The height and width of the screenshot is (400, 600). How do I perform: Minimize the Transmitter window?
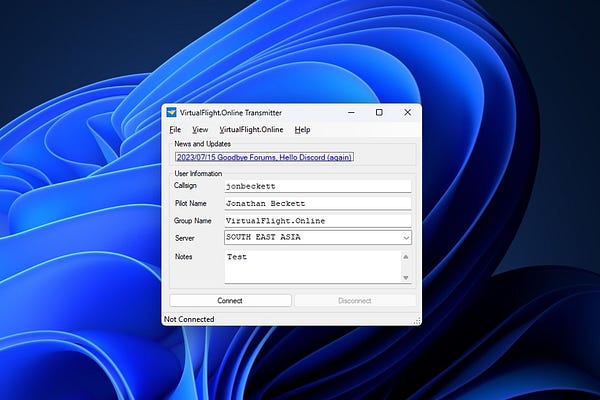[x=351, y=113]
